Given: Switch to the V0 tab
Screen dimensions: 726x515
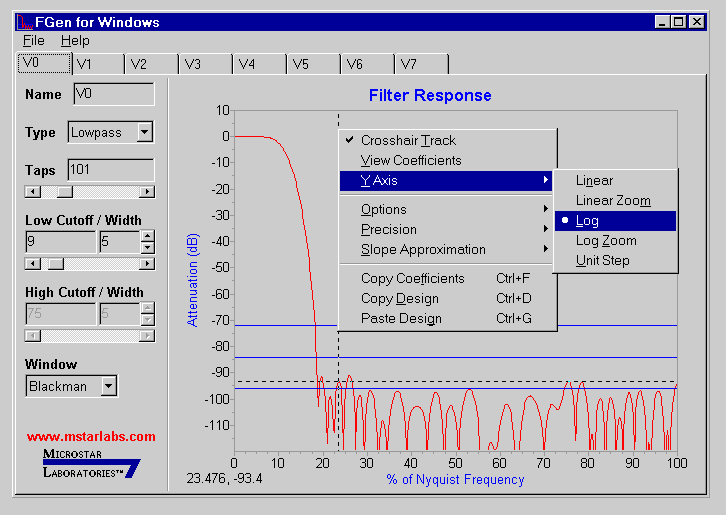Looking at the screenshot, I should coord(44,63).
